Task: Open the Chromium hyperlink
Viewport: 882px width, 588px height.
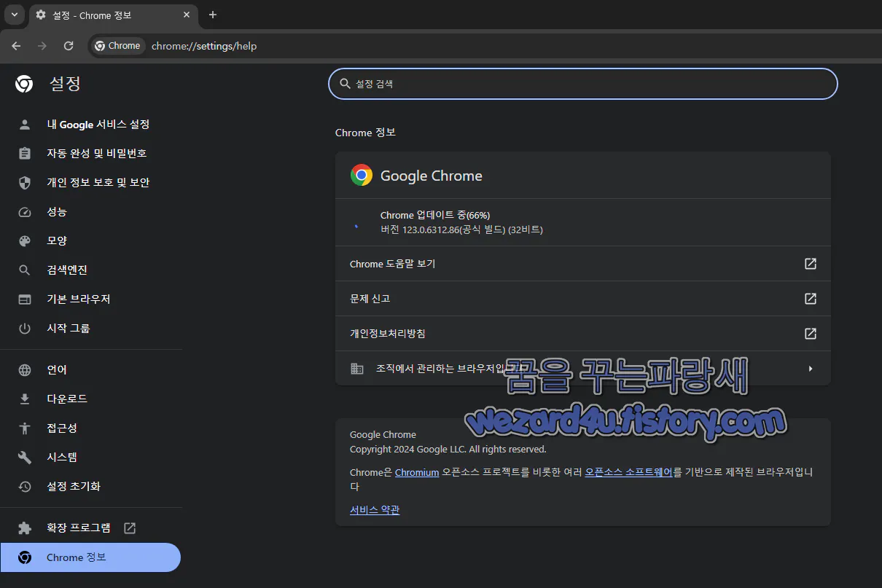Action: [x=416, y=472]
